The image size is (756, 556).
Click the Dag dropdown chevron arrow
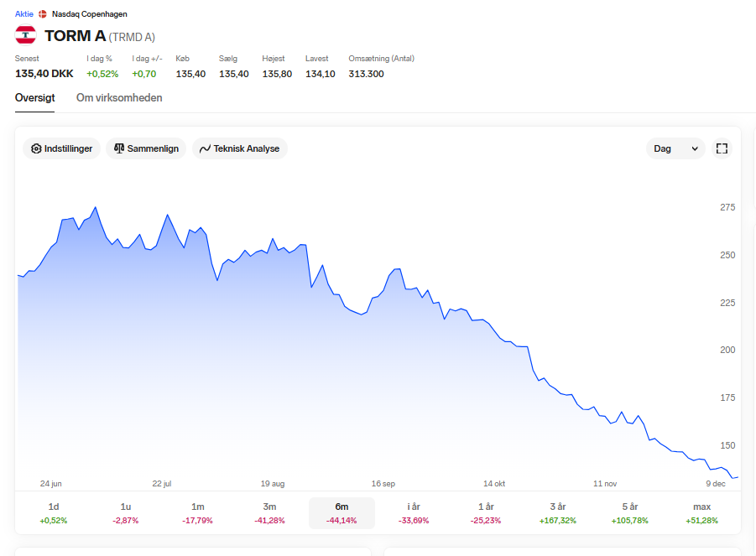(695, 149)
